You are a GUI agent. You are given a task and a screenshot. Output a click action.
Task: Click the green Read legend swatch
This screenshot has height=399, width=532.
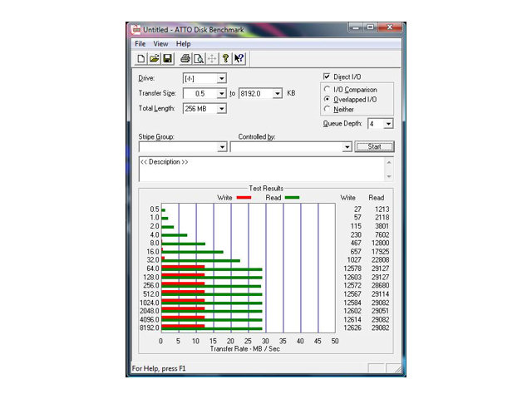292,198
